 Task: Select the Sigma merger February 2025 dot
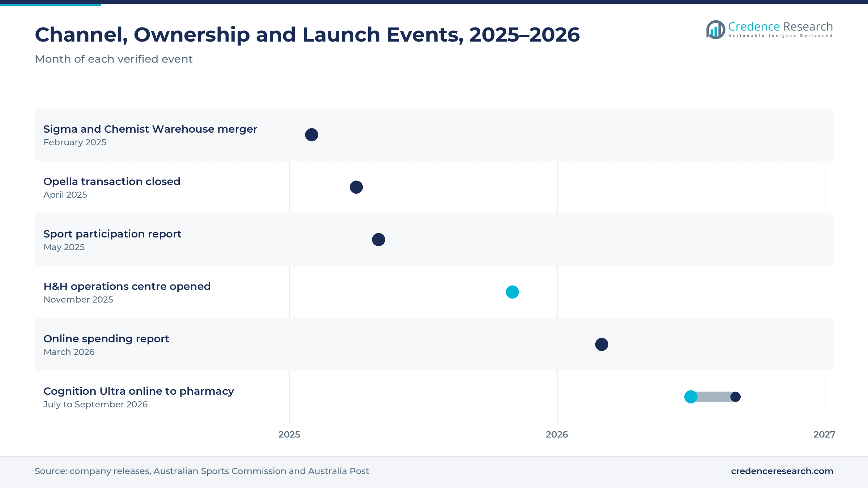coord(311,135)
